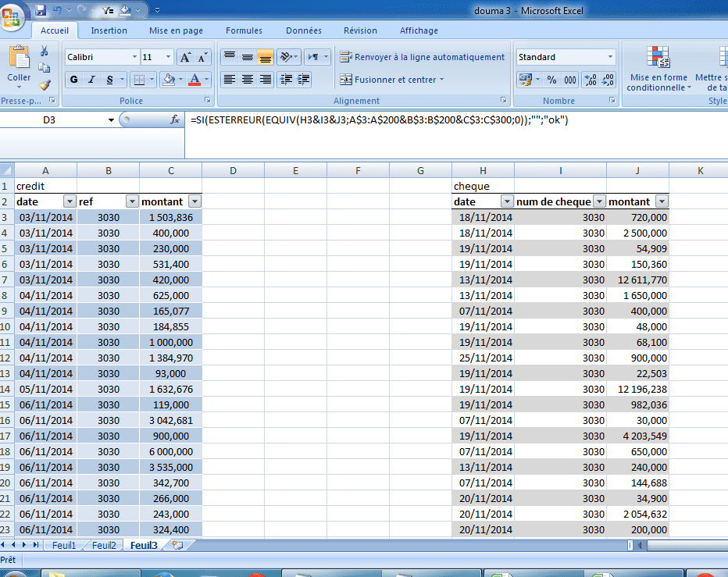This screenshot has height=577, width=728.
Task: Click the red font color swatch button
Action: [194, 80]
